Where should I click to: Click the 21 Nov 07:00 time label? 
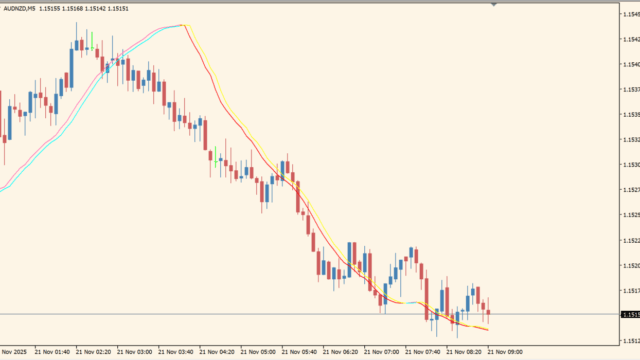pyautogui.click(x=381, y=352)
